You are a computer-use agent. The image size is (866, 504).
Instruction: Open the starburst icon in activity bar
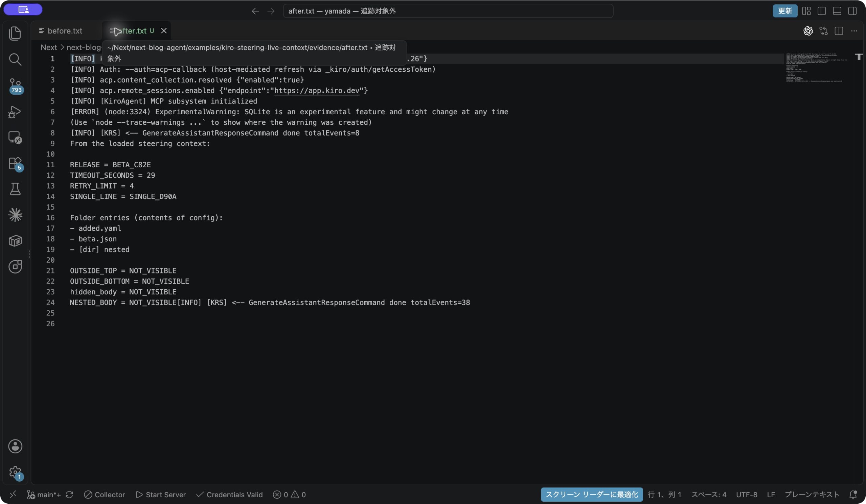pyautogui.click(x=15, y=215)
